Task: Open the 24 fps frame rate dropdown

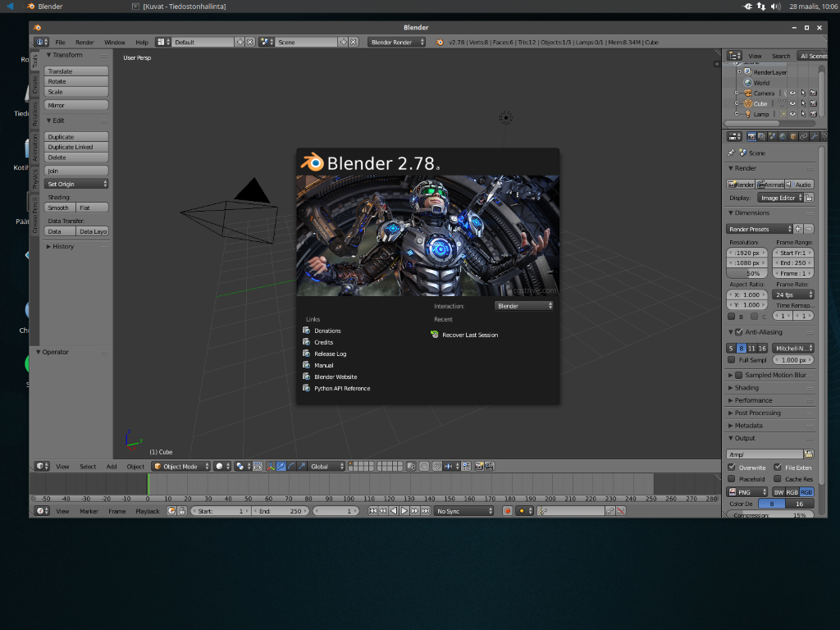Action: 794,295
